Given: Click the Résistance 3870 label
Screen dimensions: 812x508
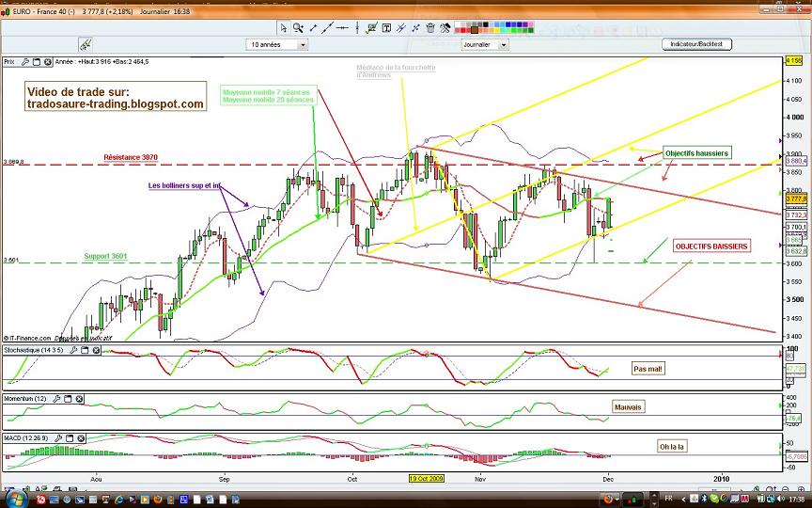Looking at the screenshot, I should coord(131,158).
